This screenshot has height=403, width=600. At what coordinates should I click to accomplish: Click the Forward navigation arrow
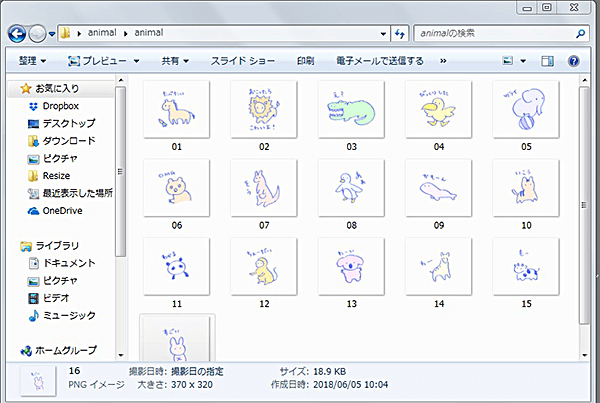tap(38, 34)
